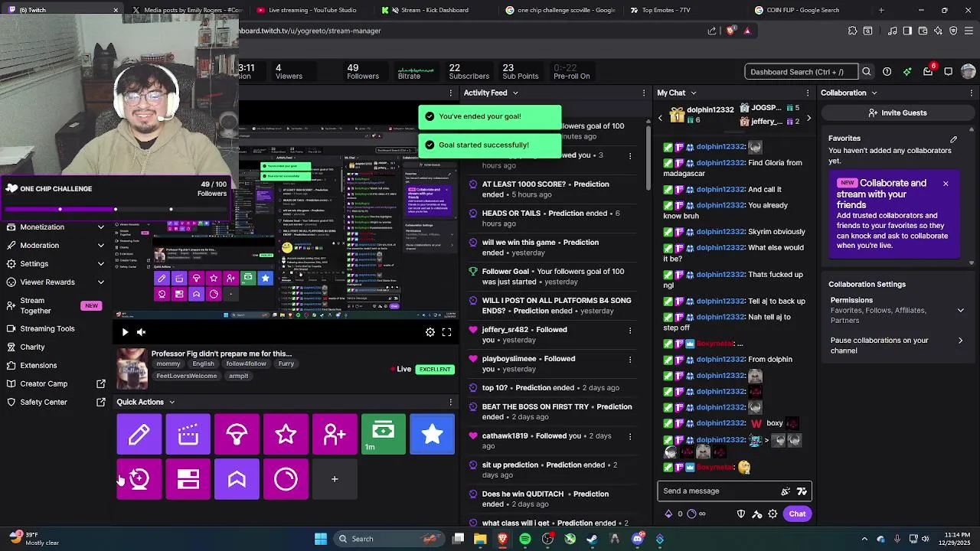Click the add-person quick action tile
The height and width of the screenshot is (551, 980).
coord(335,435)
